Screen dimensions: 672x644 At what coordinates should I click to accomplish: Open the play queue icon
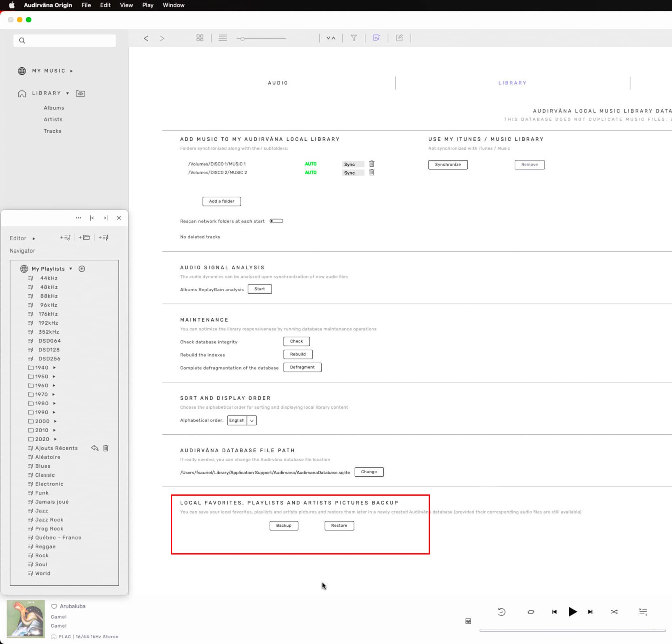pos(643,612)
